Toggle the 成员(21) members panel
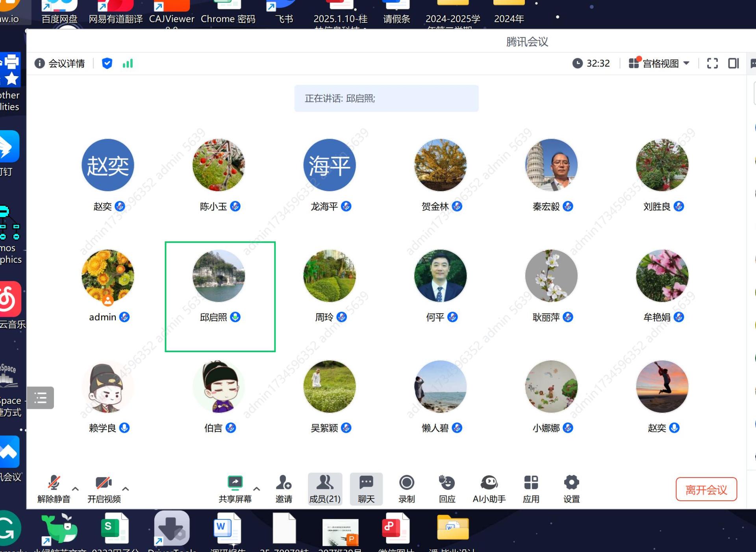 pos(325,488)
